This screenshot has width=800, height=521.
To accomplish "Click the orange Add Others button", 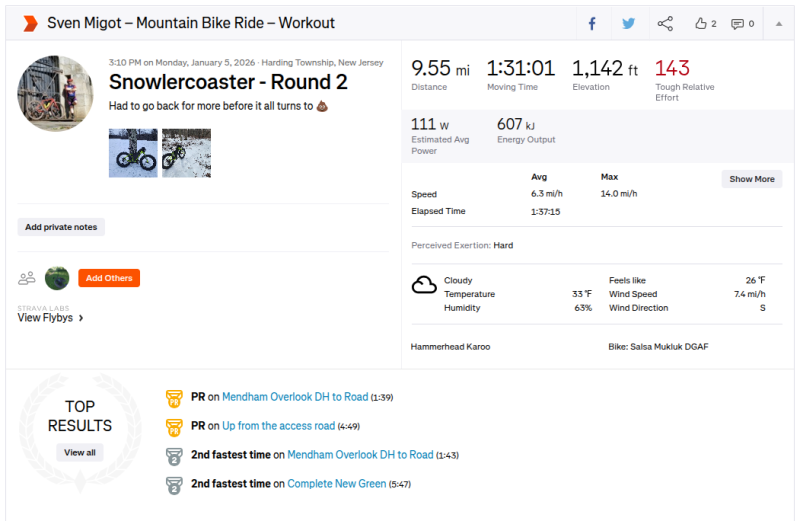I will pos(109,278).
